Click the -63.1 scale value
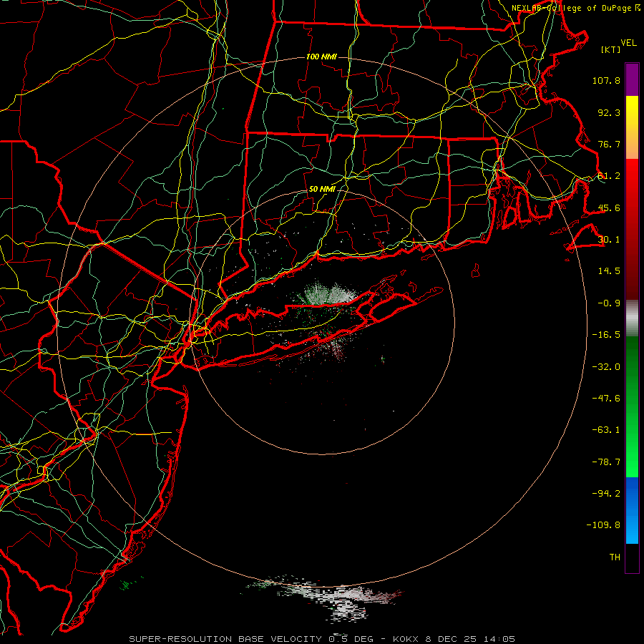Screen dimensions: 644x644 click(x=606, y=430)
